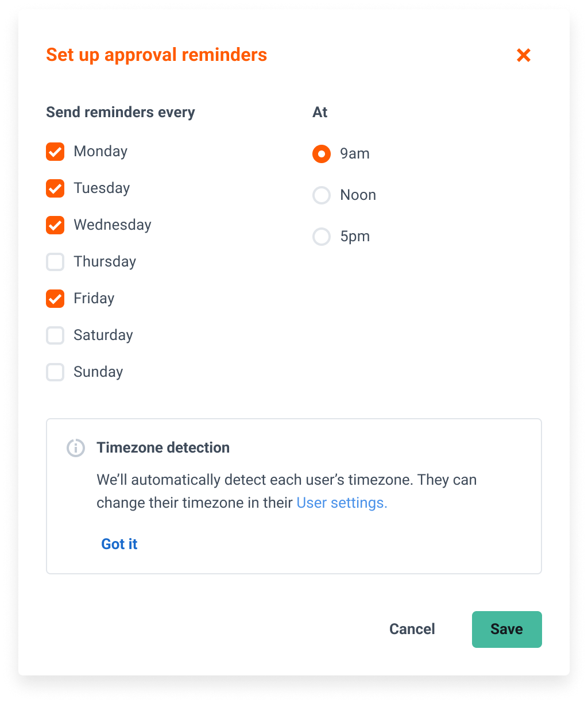
Task: Save the reminder settings
Action: [x=507, y=629]
